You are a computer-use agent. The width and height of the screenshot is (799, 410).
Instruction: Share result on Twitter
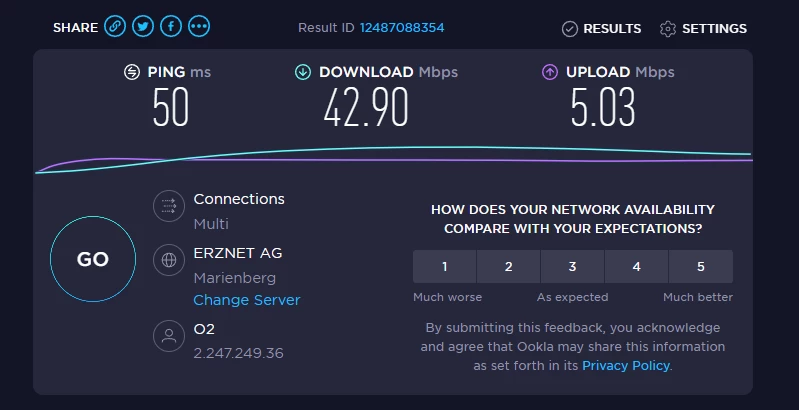coord(143,28)
